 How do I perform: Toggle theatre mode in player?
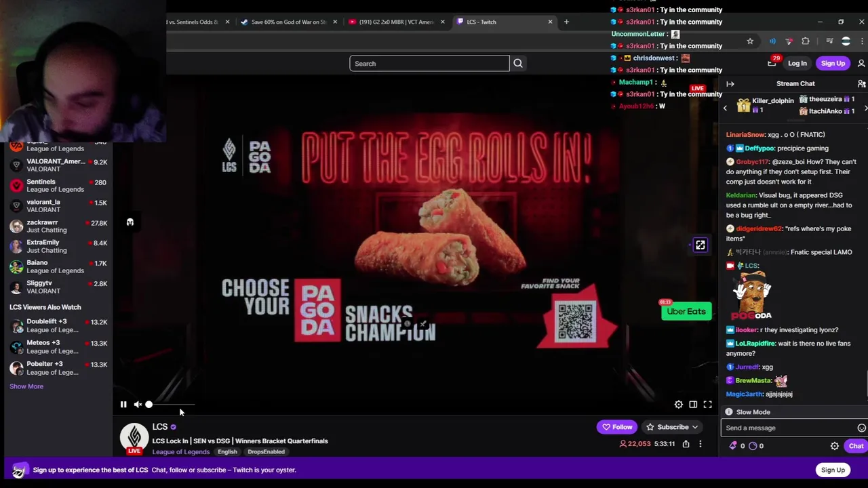pos(693,405)
